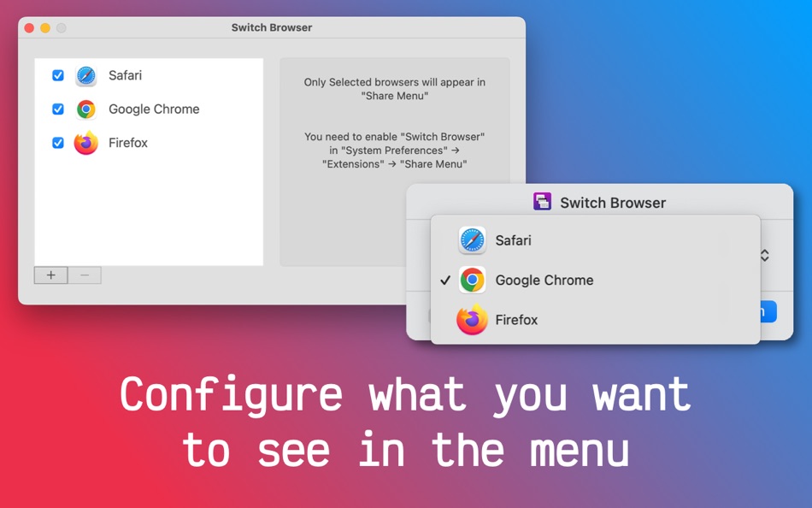Click the Switch Browser share panel title
The width and height of the screenshot is (812, 508).
pos(613,203)
